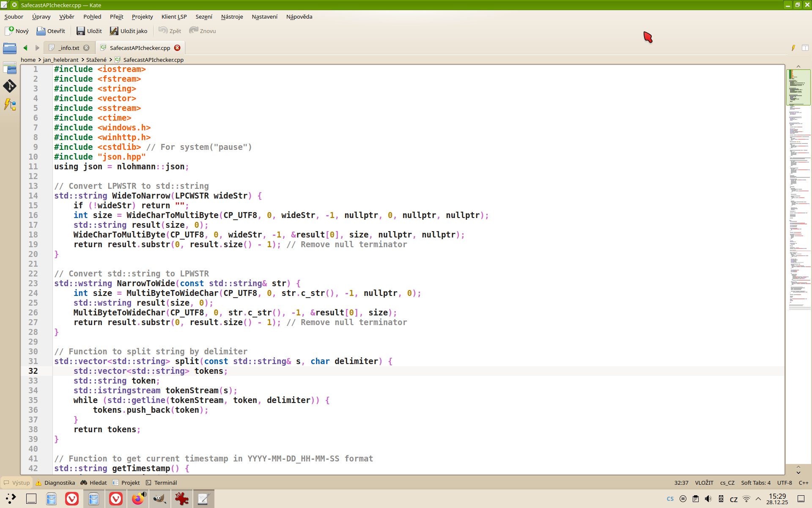Open the Nástroje menu
Image resolution: width=812 pixels, height=508 pixels.
[232, 17]
